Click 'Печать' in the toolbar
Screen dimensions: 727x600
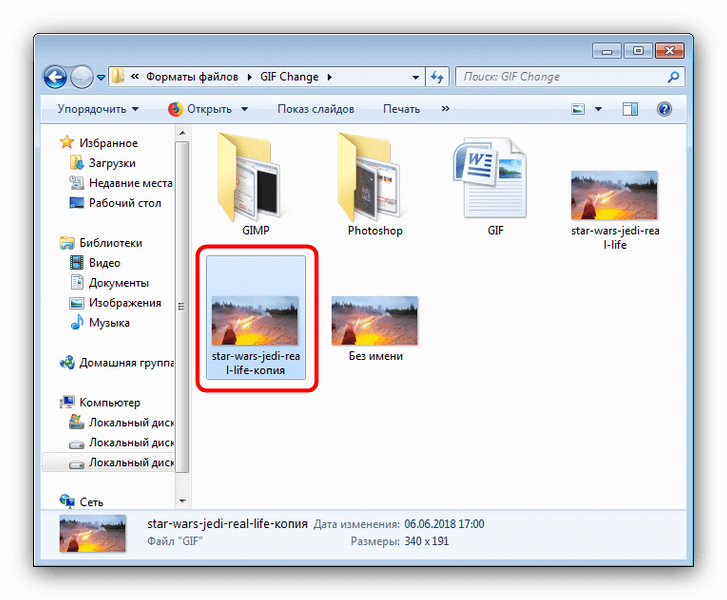coord(402,109)
